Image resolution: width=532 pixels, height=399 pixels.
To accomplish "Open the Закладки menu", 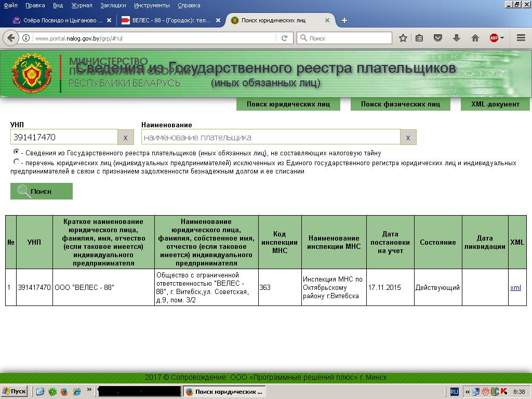I will [113, 5].
